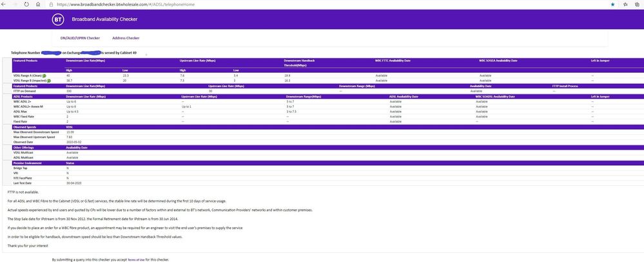The height and width of the screenshot is (262, 644).
Task: Click the BT circular logo
Action: [x=57, y=19]
